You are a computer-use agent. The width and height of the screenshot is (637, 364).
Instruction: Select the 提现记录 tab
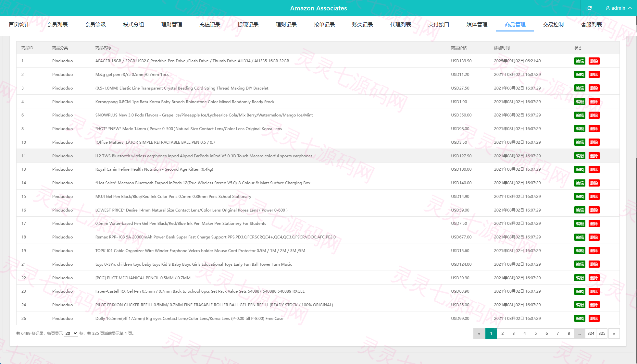click(248, 25)
